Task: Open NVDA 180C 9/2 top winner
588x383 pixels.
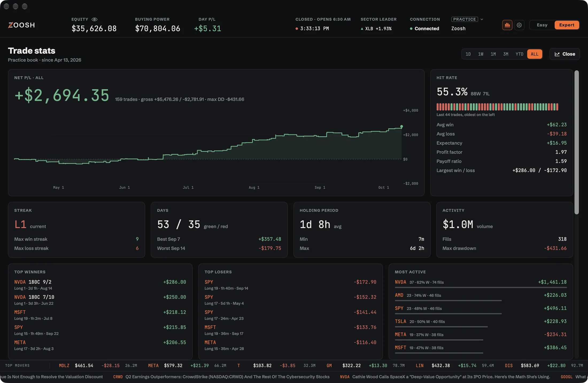Action: pos(100,285)
